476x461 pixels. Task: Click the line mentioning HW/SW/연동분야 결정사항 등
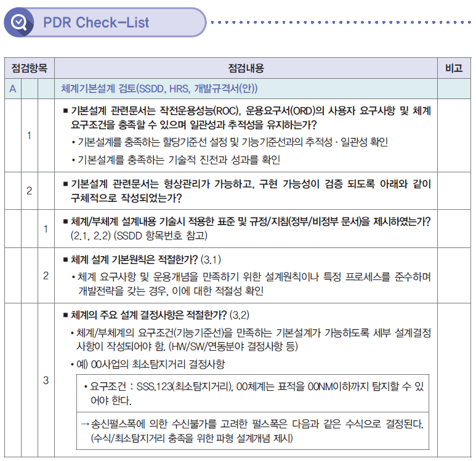[187, 347]
